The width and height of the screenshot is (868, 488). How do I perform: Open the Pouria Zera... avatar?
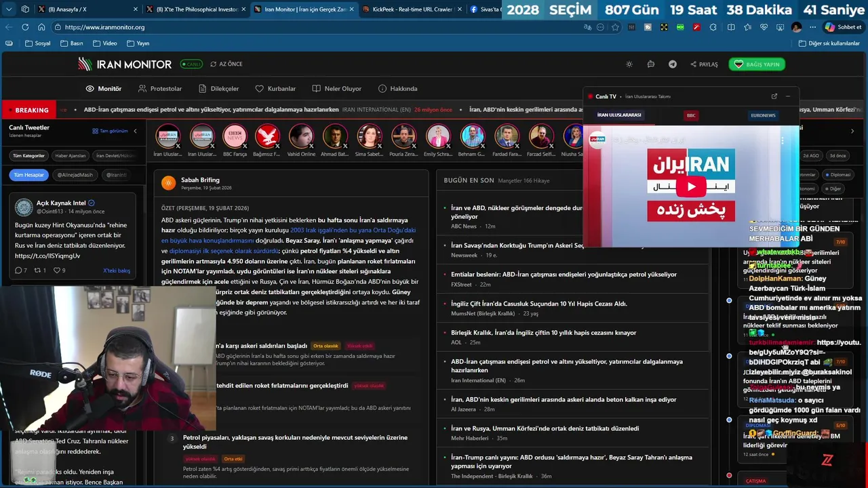point(403,136)
